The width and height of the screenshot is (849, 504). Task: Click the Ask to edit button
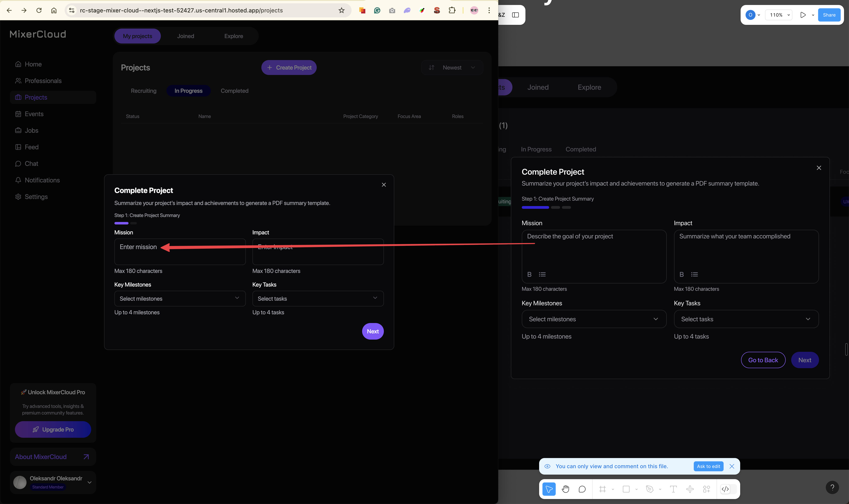coord(708,466)
